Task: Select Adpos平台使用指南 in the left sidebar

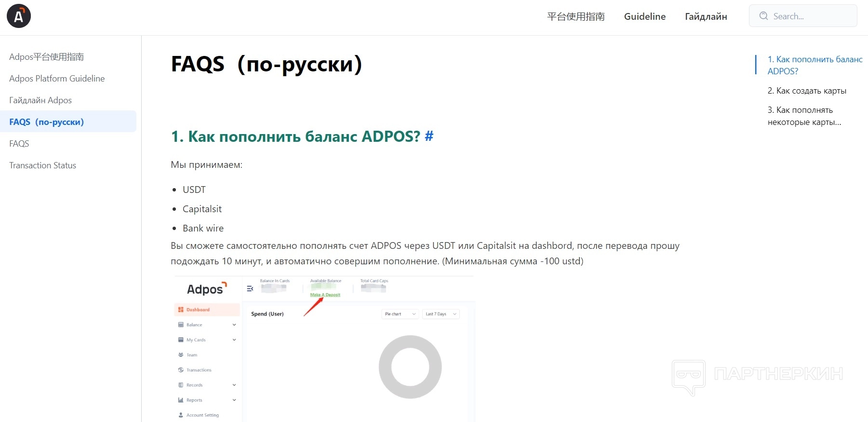Action: click(x=46, y=57)
